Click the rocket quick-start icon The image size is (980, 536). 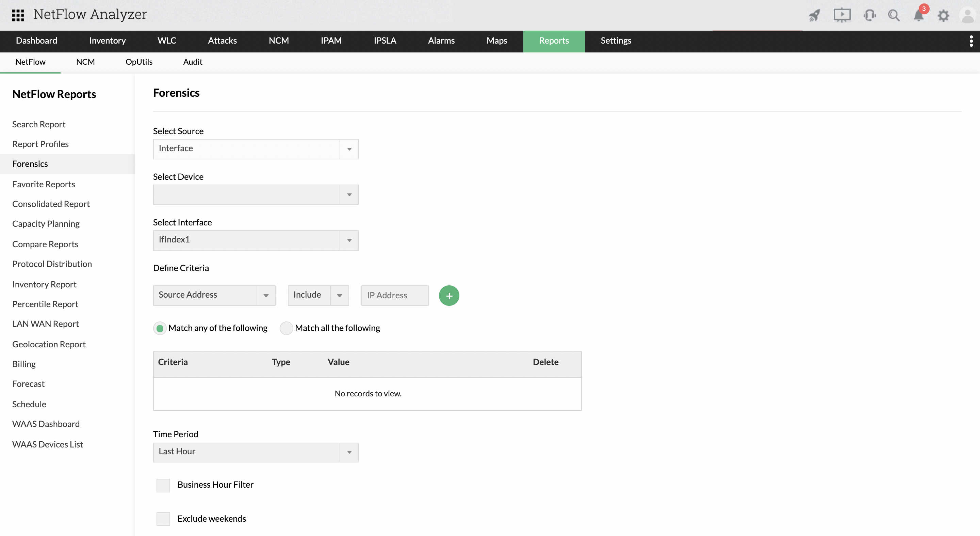click(815, 15)
